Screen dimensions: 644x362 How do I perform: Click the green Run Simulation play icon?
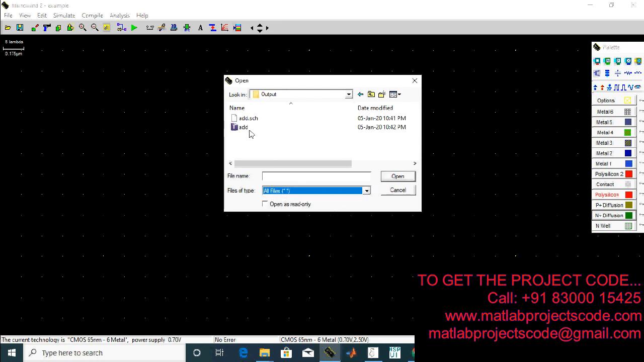[x=134, y=28]
